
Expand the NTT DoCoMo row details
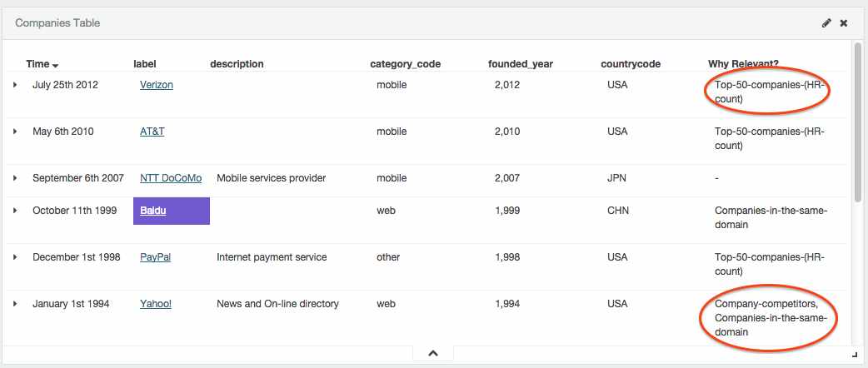15,177
